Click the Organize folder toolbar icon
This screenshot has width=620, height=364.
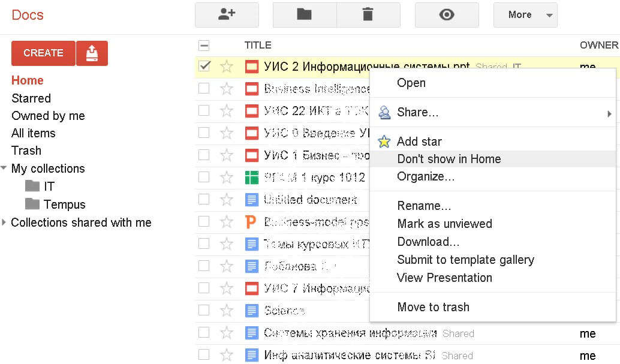pyautogui.click(x=305, y=15)
